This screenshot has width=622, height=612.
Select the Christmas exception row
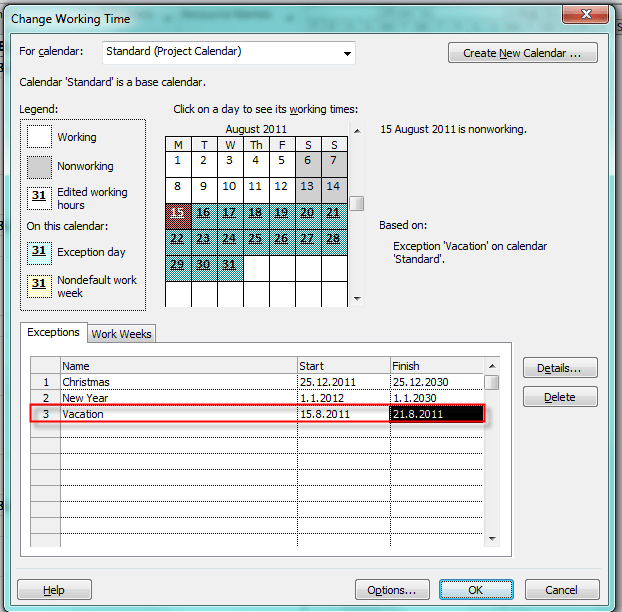pos(178,382)
